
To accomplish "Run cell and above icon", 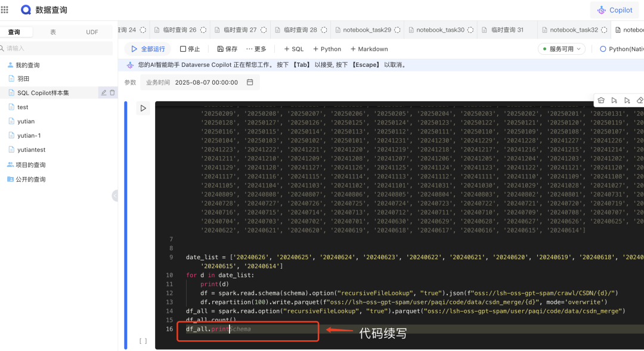I will pyautogui.click(x=614, y=100).
